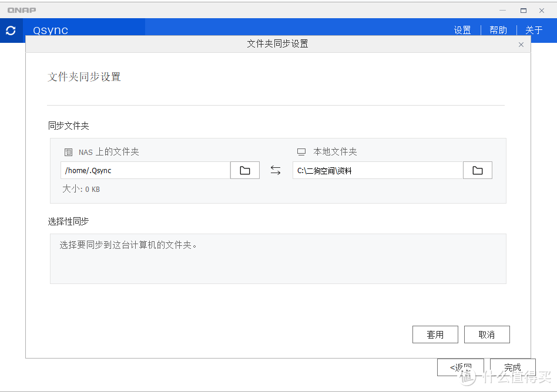Open the 关于 menu
The image size is (557, 392).
point(533,30)
